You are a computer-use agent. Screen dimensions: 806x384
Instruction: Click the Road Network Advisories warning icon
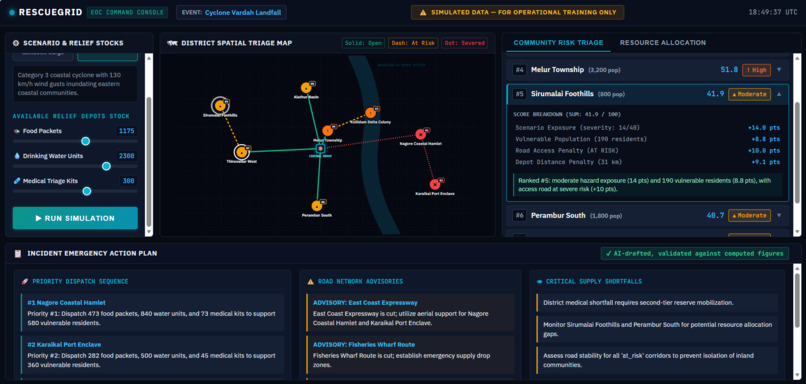[x=310, y=282]
